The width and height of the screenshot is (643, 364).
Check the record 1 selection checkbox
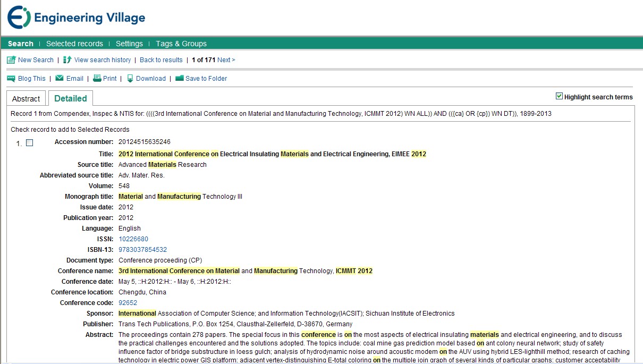click(29, 142)
